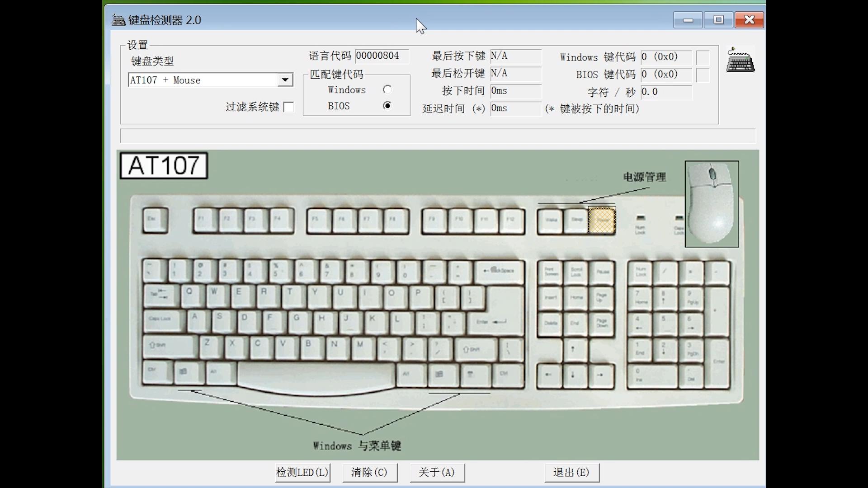Click the 最后松开键 value field
This screenshot has width=868, height=488.
point(515,73)
